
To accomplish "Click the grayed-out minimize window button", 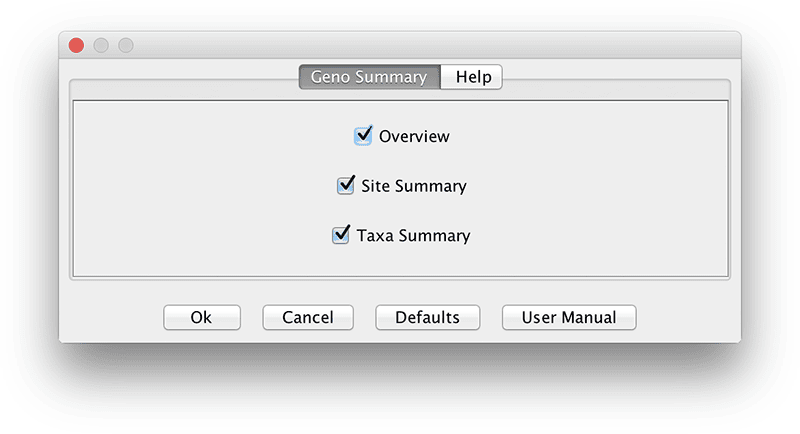I will (101, 45).
